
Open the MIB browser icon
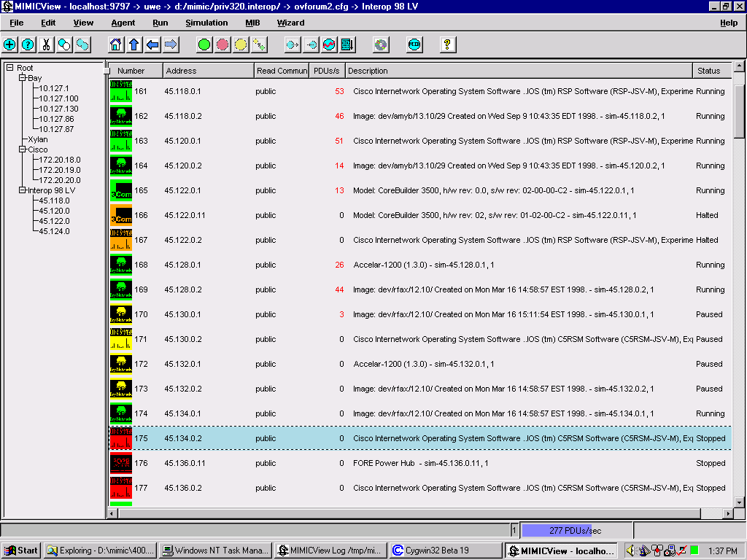click(414, 44)
